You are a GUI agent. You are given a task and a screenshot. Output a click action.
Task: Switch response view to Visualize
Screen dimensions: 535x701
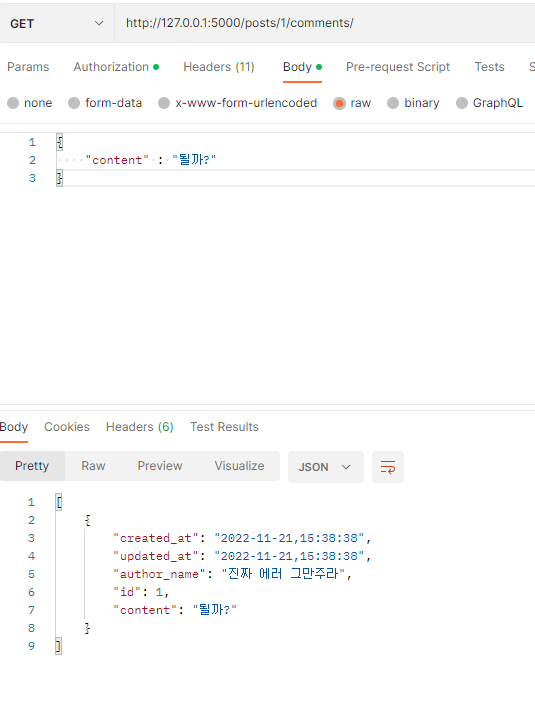pos(239,466)
